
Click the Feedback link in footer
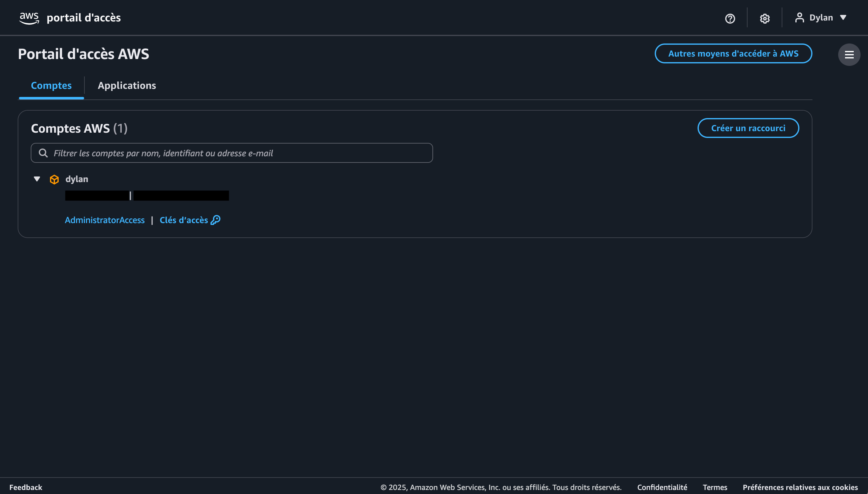(x=26, y=487)
